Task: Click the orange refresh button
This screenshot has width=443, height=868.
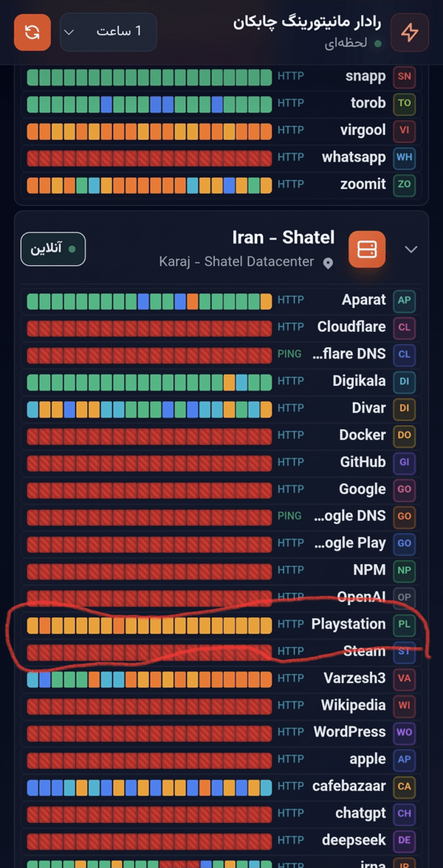Action: (x=32, y=32)
